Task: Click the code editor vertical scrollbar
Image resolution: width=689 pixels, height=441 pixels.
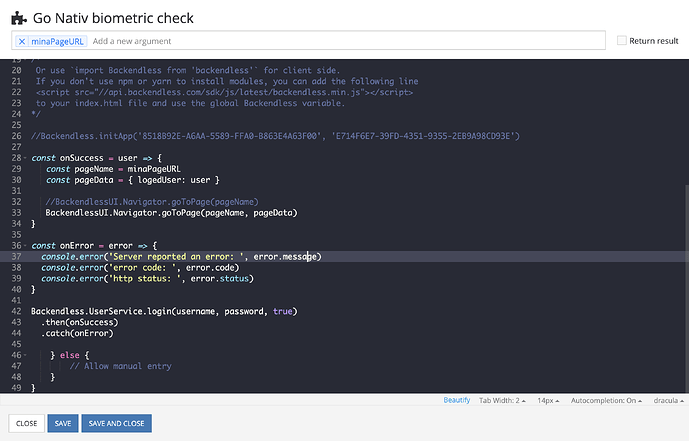Action: click(x=686, y=288)
